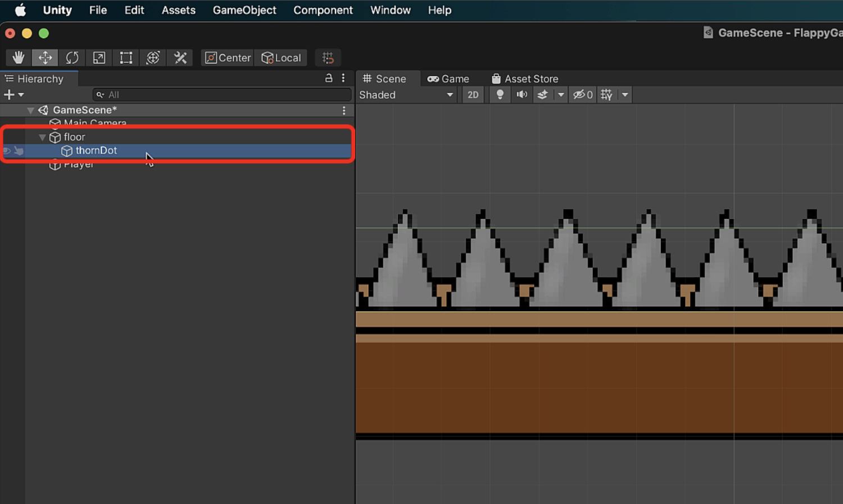Collapse the floor object arrow
Screen dimensions: 843x504
(42, 137)
